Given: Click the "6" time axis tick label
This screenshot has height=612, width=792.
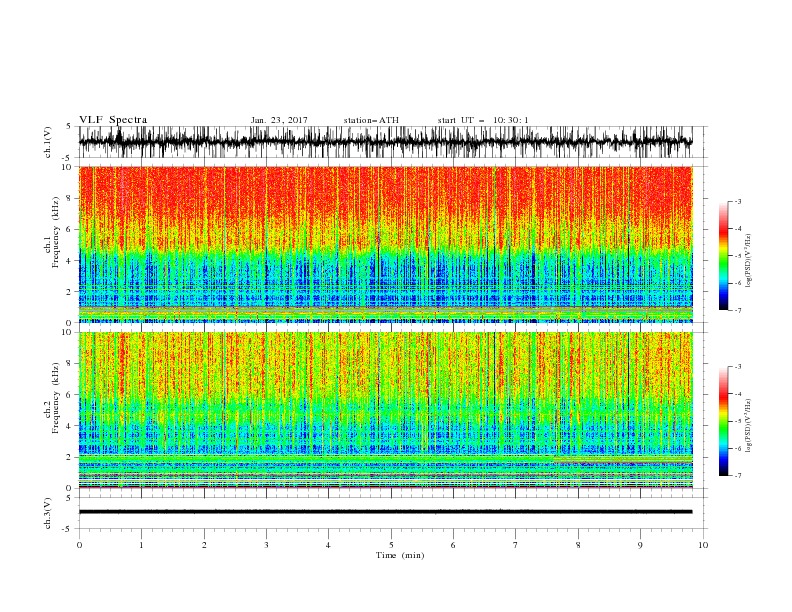Looking at the screenshot, I should (453, 545).
